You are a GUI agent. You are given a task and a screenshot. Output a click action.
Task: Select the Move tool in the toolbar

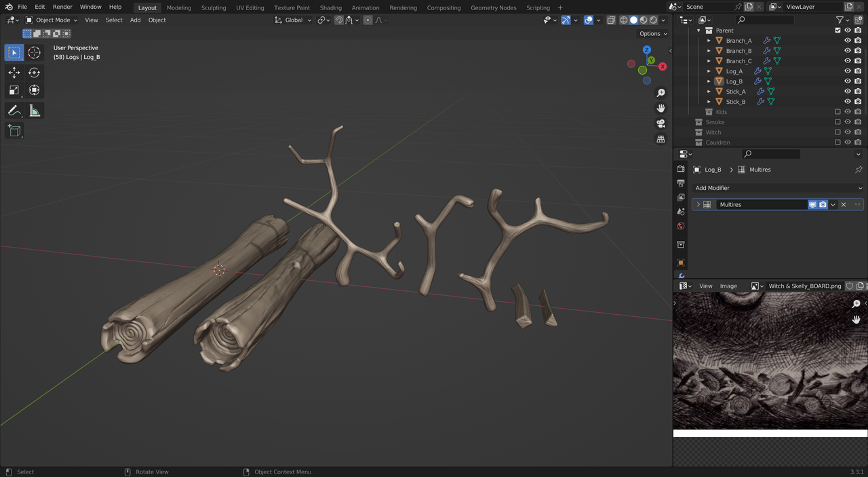coord(14,73)
